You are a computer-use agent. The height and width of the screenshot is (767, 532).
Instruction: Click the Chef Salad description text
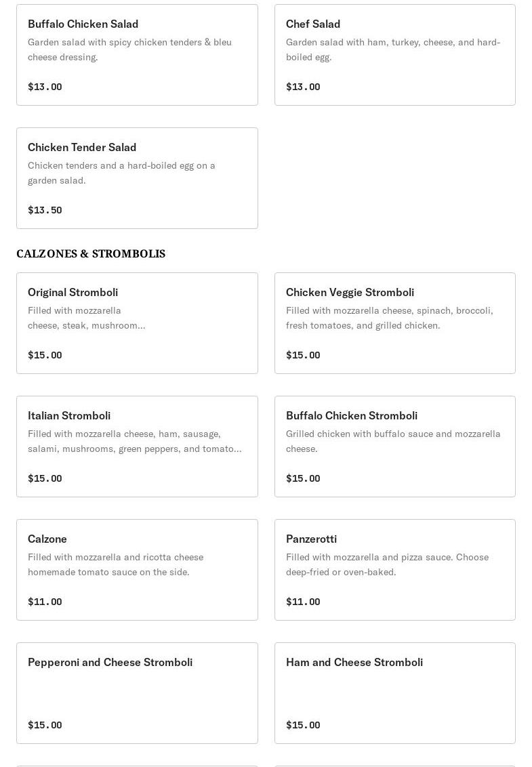tap(393, 49)
